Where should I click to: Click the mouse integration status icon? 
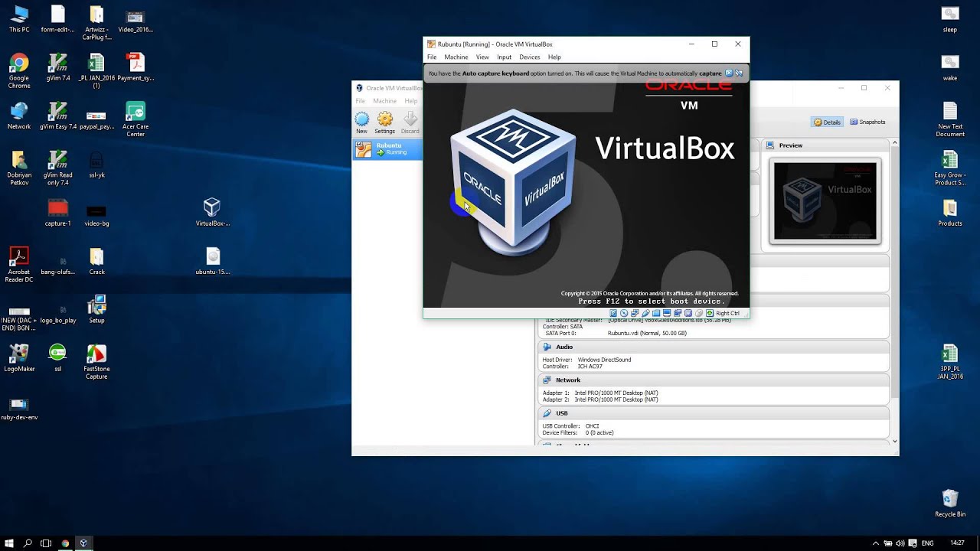(699, 313)
